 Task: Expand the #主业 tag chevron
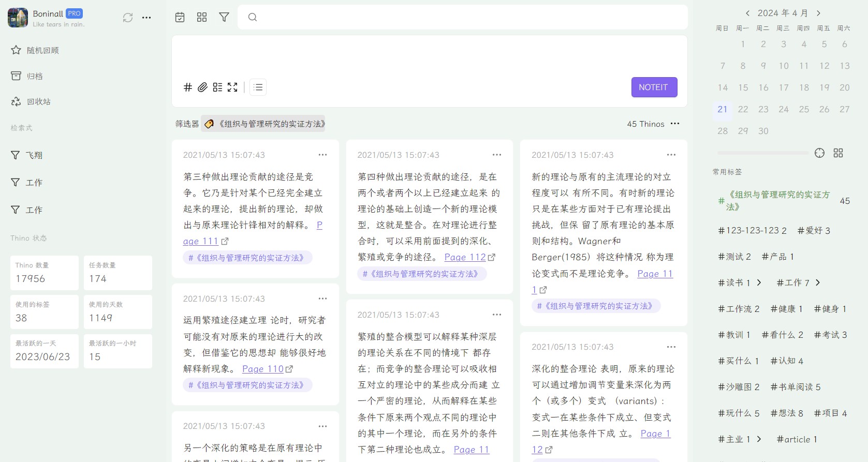759,439
